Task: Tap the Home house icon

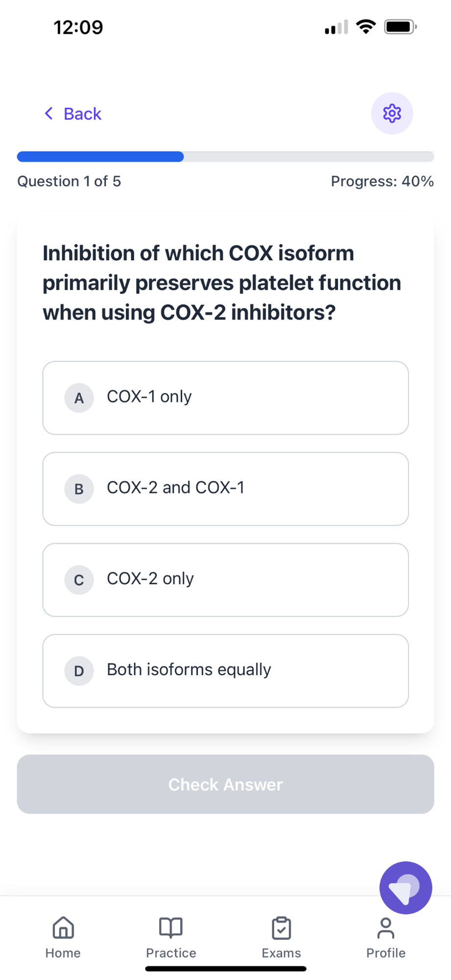Action: click(63, 928)
